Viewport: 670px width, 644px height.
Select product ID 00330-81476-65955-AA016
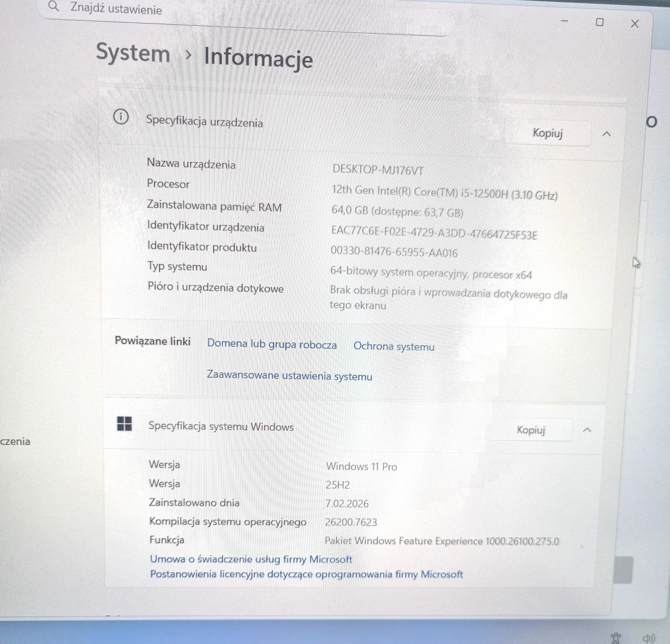pyautogui.click(x=394, y=252)
